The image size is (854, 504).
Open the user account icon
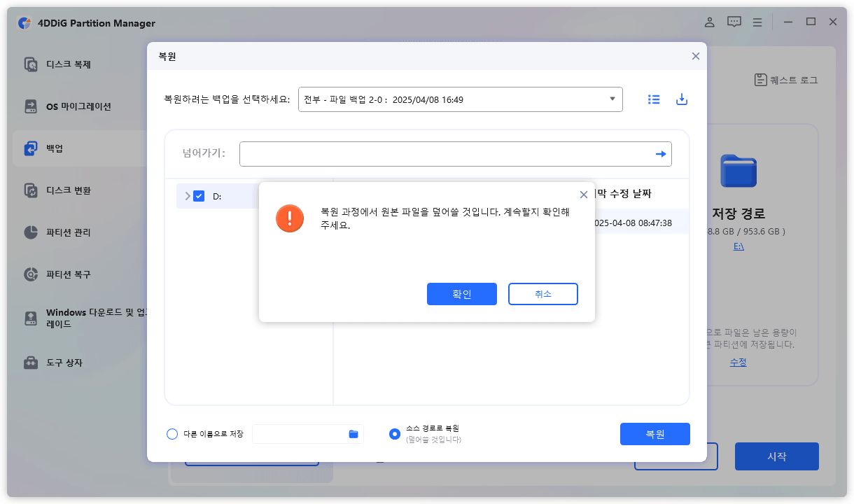click(709, 22)
